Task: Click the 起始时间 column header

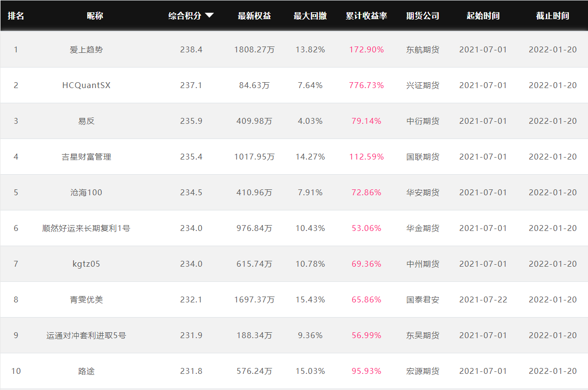Action: click(483, 16)
